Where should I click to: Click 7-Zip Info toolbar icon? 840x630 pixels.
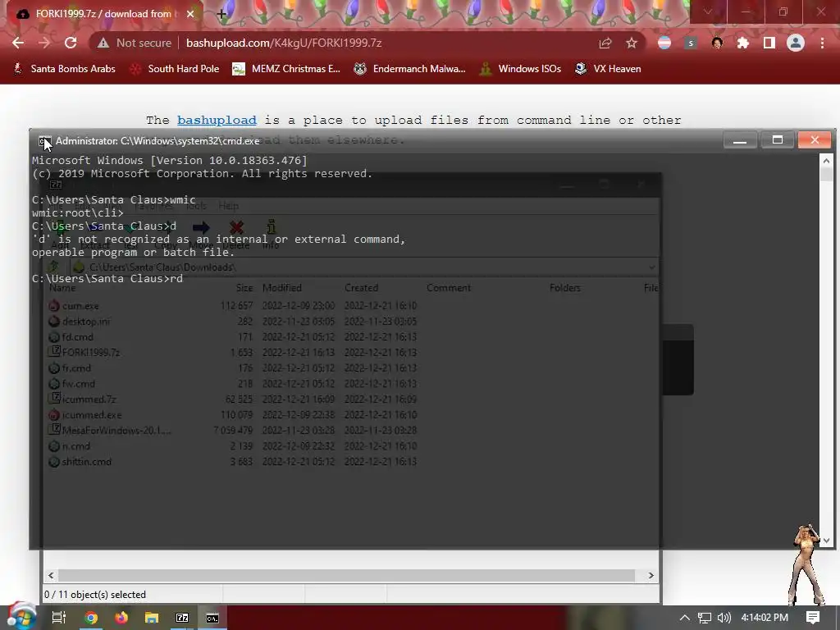tap(271, 227)
